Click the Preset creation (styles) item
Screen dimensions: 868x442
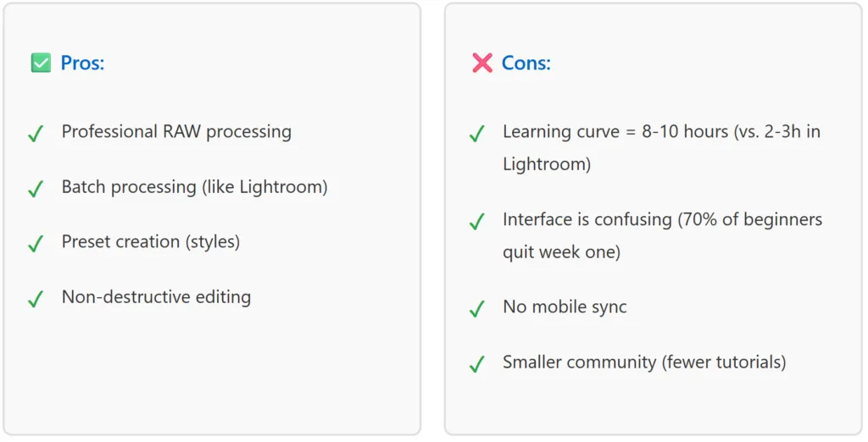[x=151, y=242]
